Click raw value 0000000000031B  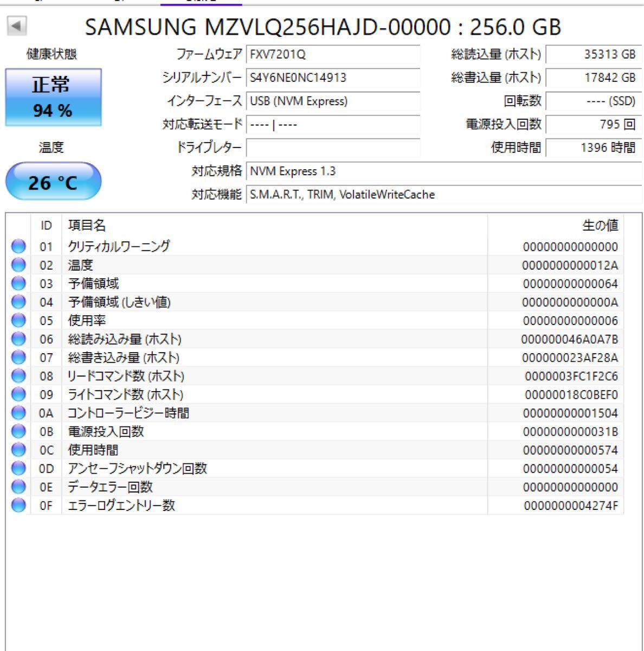pos(570,431)
